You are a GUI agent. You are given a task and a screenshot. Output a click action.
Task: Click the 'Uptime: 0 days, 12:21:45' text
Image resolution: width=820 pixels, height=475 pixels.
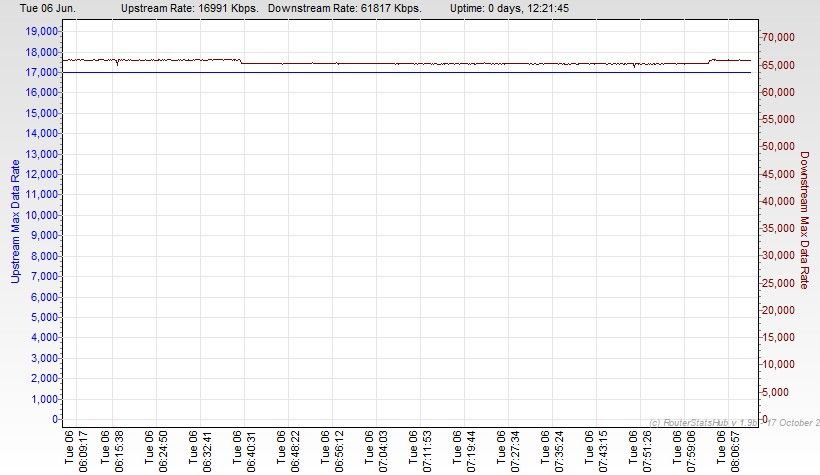tap(509, 8)
